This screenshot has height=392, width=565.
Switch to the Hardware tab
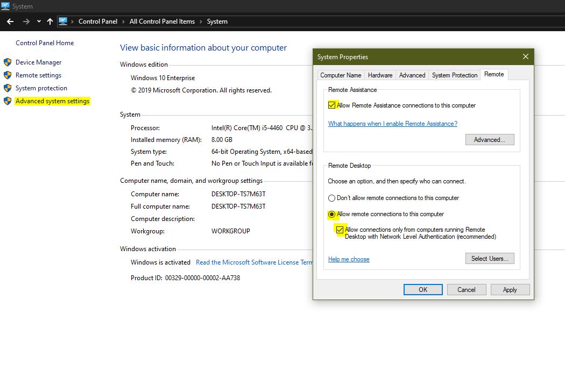coord(380,75)
